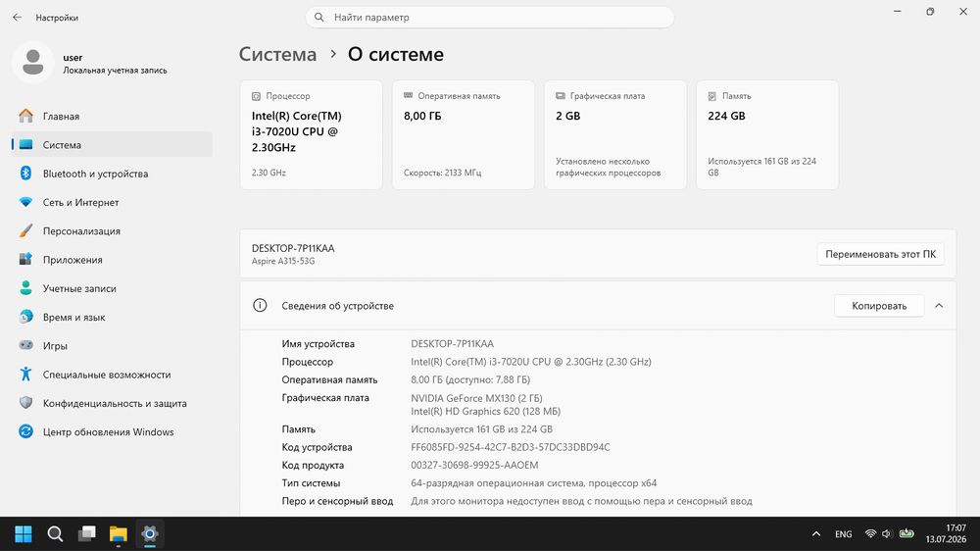Click the Settings gear on taskbar
The width and height of the screenshot is (980, 551).
point(149,533)
